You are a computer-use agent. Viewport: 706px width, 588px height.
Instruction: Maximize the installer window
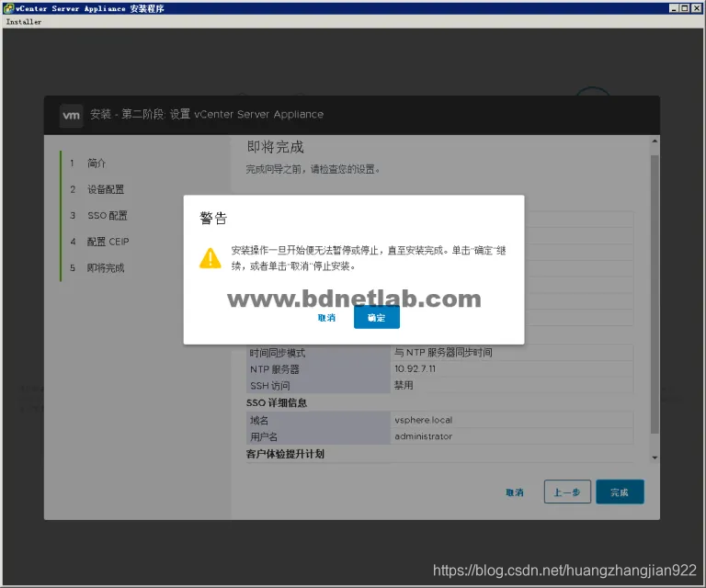point(684,8)
